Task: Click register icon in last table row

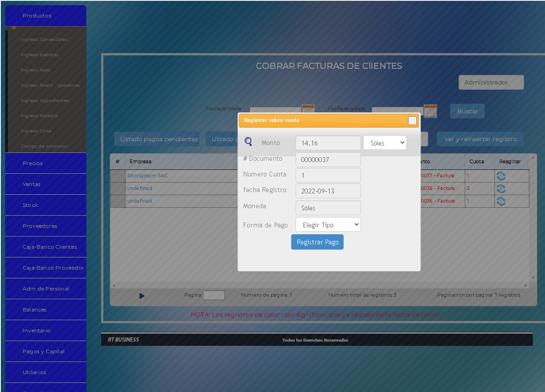Action: (501, 201)
